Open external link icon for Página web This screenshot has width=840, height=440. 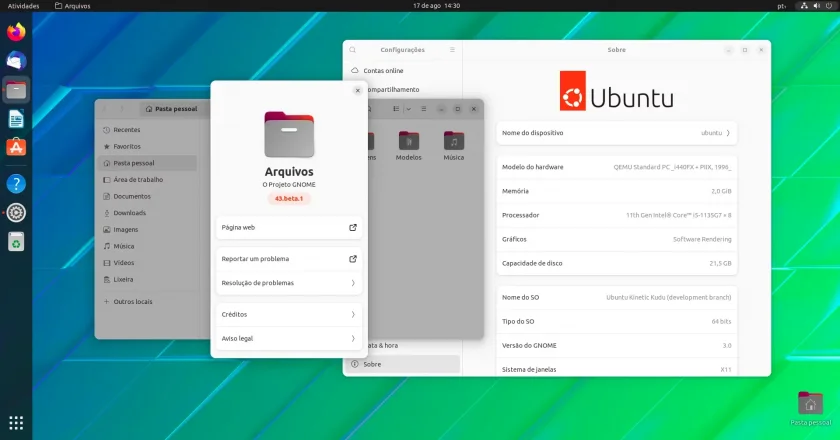point(352,227)
